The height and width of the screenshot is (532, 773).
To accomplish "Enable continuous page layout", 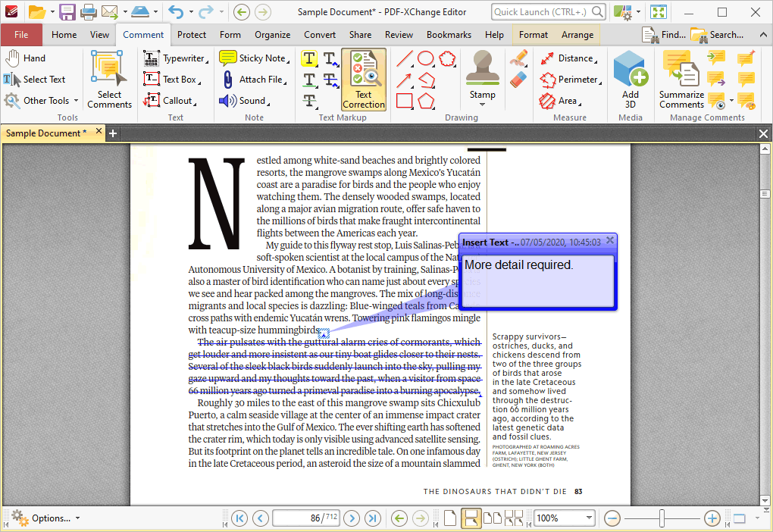I will pos(471,518).
